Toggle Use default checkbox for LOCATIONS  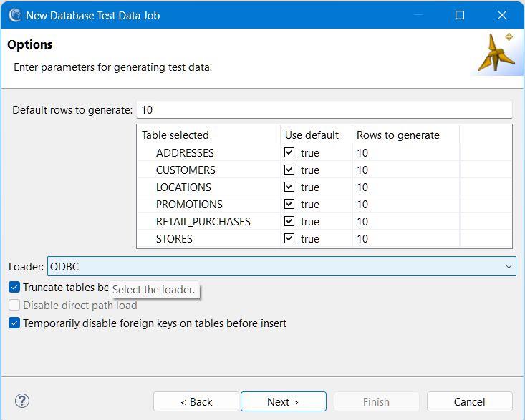(x=289, y=187)
